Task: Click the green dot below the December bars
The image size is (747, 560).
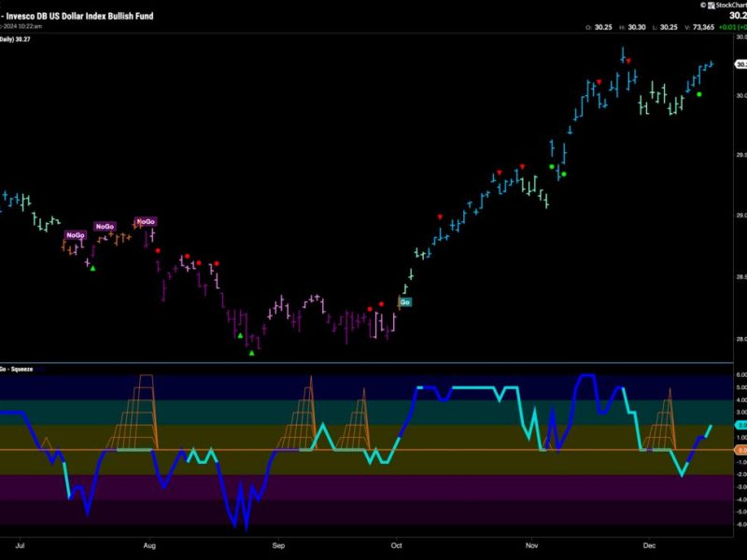Action: coord(698,94)
